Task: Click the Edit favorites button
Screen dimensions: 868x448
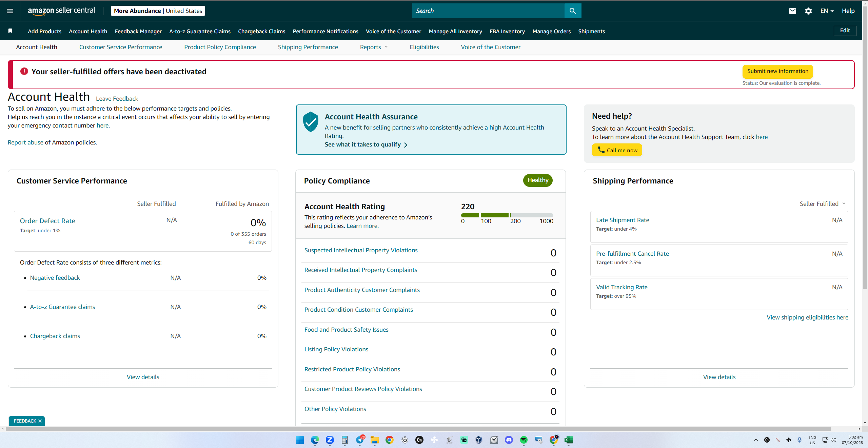Action: 845,31
